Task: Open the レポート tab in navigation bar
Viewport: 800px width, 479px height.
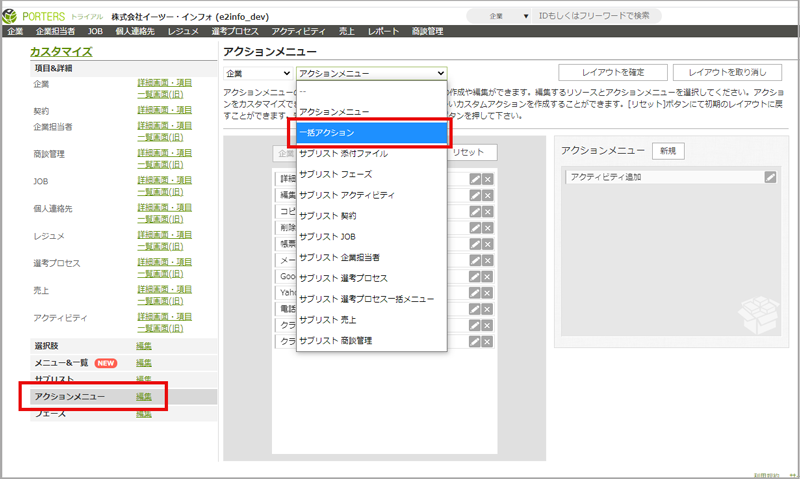Action: click(382, 32)
